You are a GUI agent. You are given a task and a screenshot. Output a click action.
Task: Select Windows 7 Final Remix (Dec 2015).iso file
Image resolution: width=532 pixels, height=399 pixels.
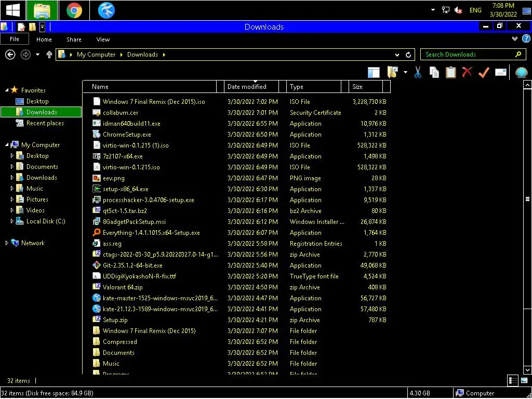click(x=154, y=102)
